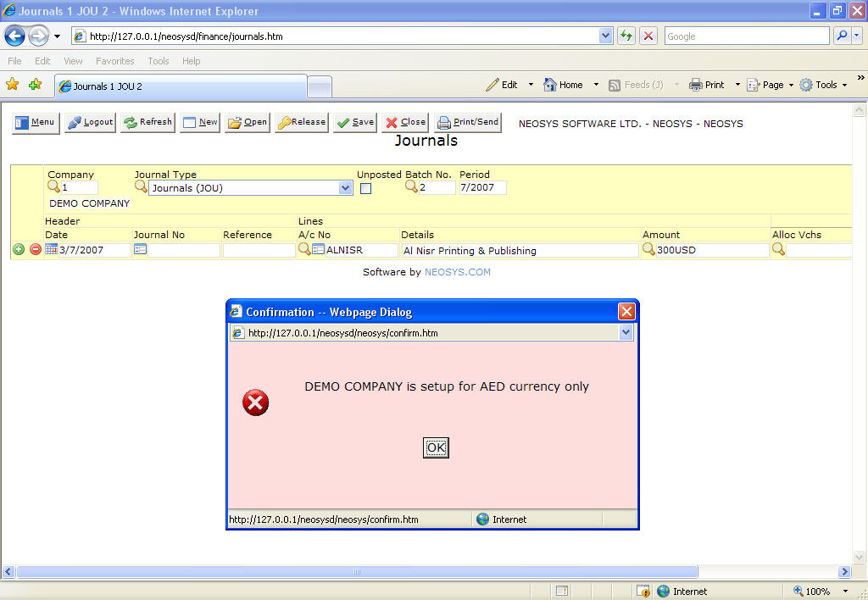Click the Save button
The height and width of the screenshot is (600, 868).
(355, 122)
